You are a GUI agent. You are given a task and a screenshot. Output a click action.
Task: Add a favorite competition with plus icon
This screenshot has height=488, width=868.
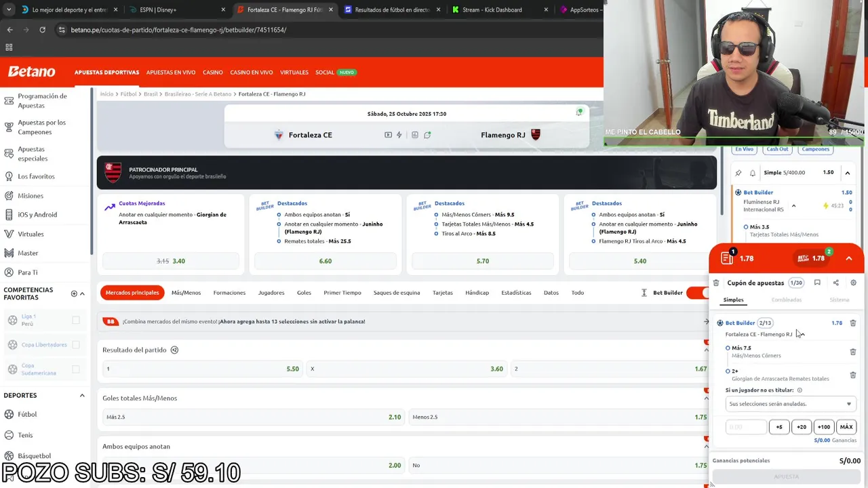(74, 293)
